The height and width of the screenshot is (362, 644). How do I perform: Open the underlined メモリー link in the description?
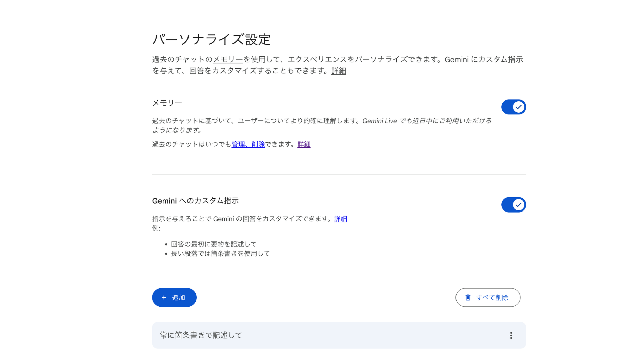pyautogui.click(x=228, y=59)
